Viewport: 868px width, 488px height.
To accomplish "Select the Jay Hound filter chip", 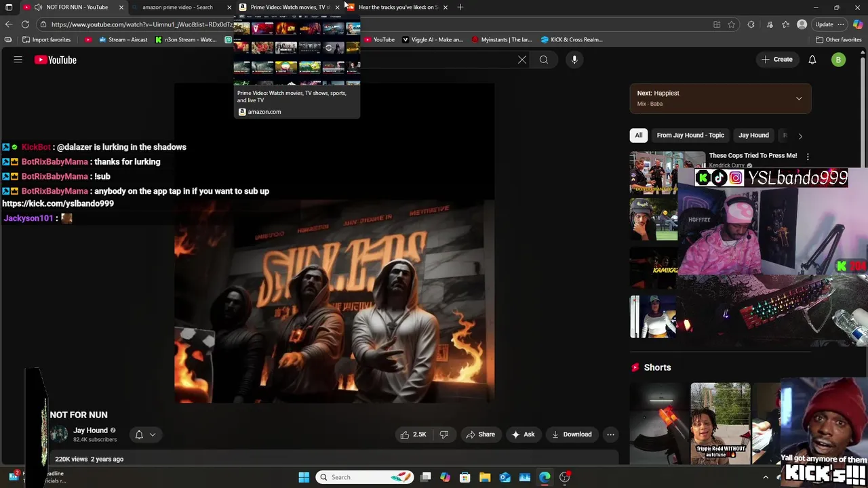I will (x=753, y=135).
